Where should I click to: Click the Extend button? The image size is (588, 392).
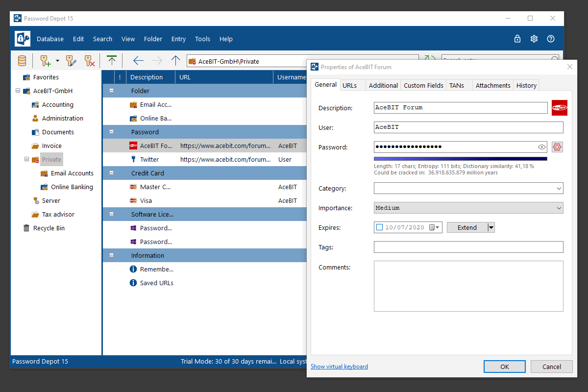pos(467,227)
